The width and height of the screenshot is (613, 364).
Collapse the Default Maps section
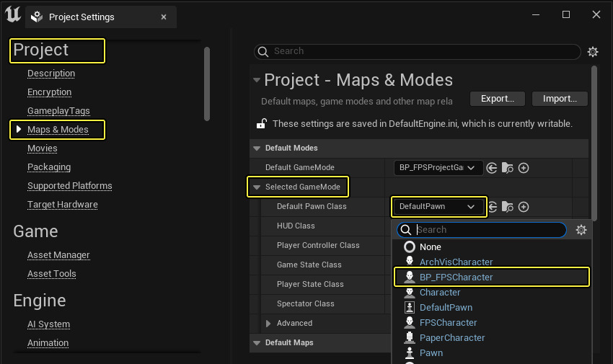tap(257, 343)
